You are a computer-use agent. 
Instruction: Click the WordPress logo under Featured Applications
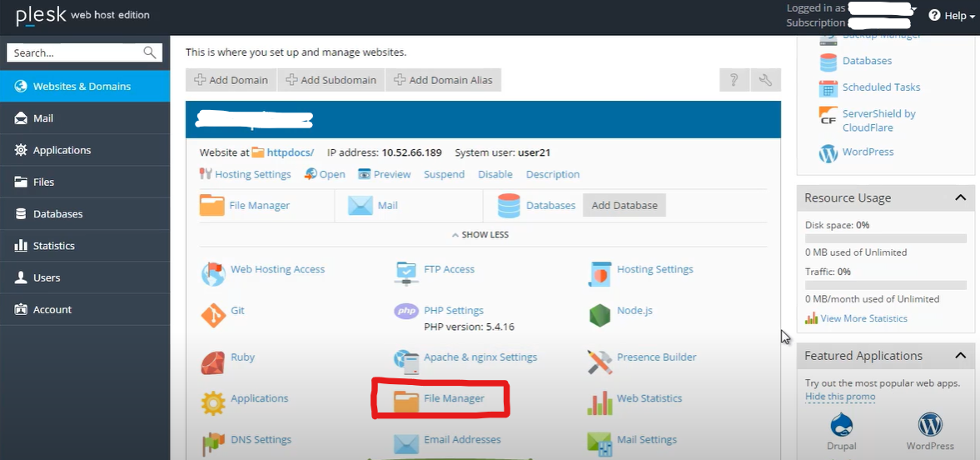[930, 425]
